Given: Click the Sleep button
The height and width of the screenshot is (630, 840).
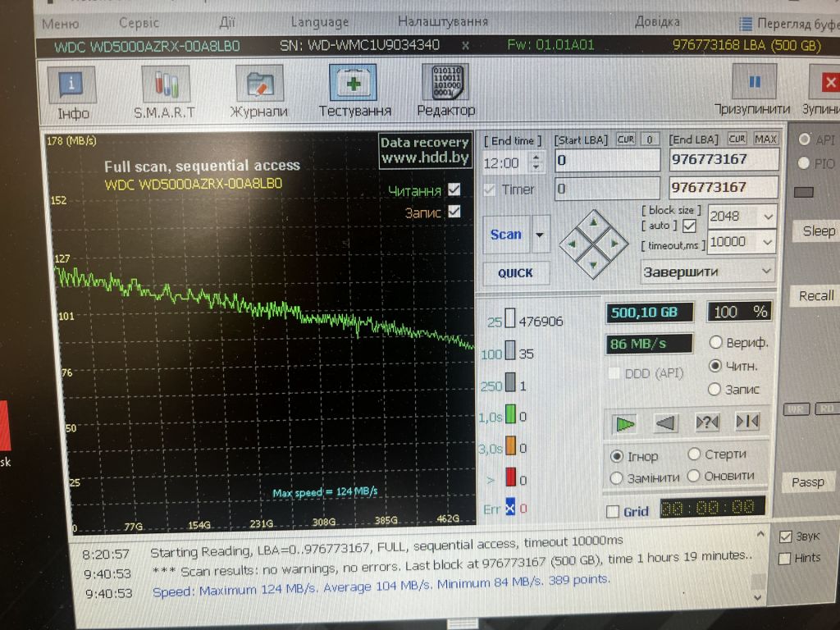Looking at the screenshot, I should pos(818,231).
